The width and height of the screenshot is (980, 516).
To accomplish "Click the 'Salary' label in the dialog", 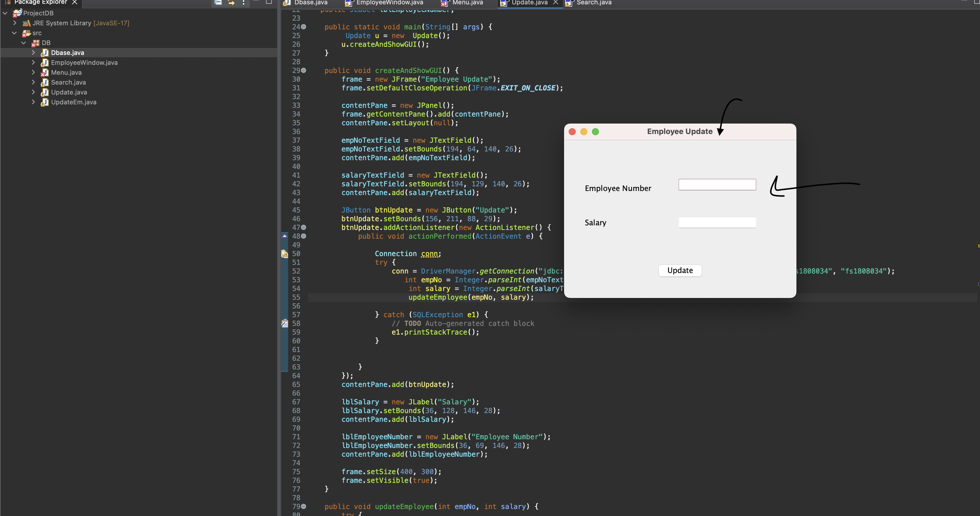I will (595, 223).
